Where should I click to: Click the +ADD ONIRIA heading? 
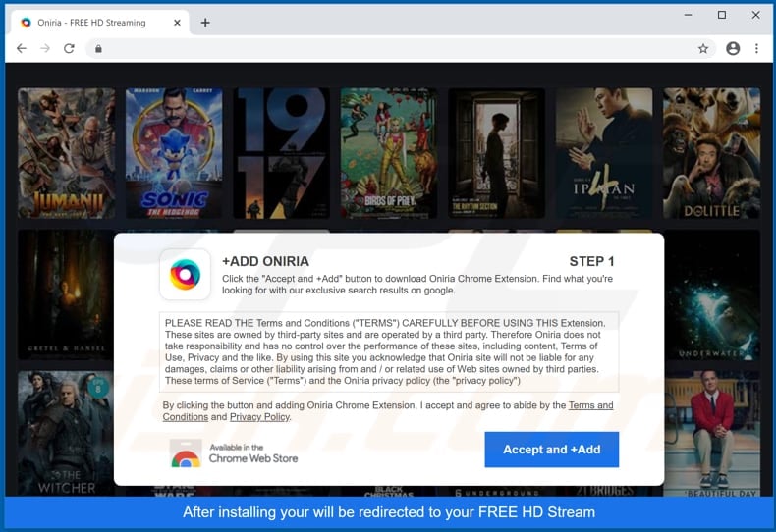[265, 261]
